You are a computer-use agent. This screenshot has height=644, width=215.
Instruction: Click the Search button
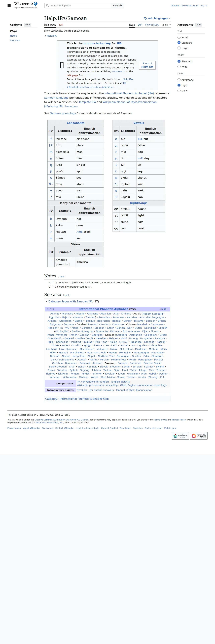point(117,6)
